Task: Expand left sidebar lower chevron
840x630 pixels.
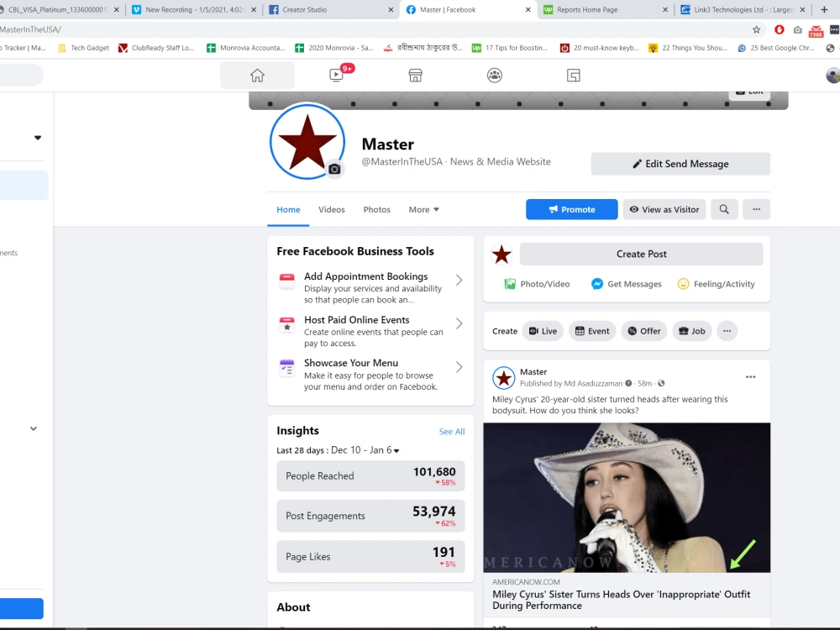Action: (34, 428)
